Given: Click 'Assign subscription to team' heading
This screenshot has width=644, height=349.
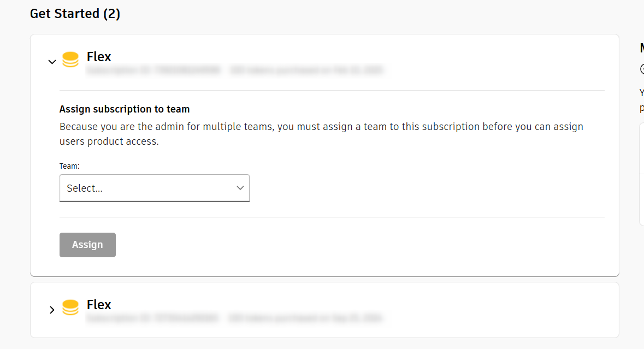Looking at the screenshot, I should pos(125,109).
